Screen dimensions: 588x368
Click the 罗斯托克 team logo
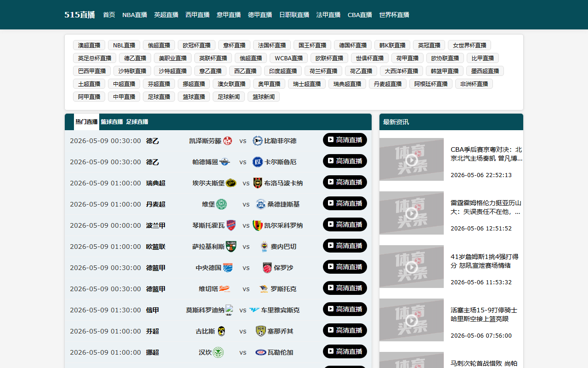[x=264, y=289]
